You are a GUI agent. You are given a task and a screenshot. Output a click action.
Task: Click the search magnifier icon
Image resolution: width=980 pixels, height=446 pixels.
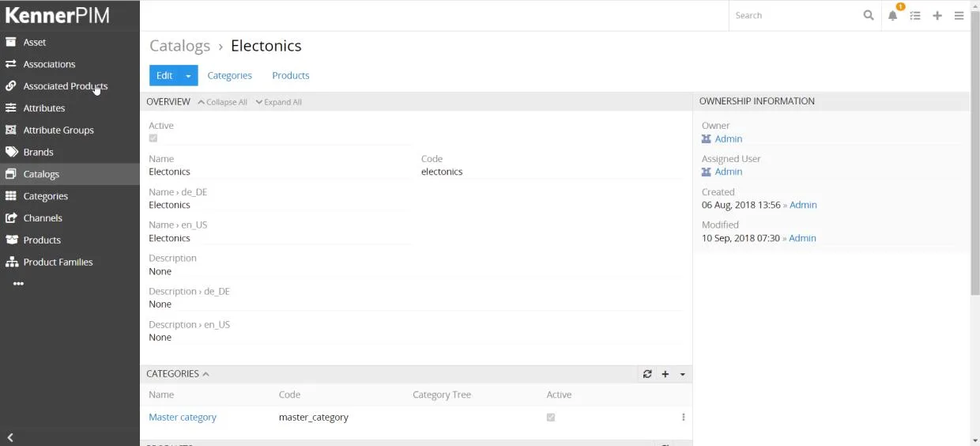pos(869,15)
